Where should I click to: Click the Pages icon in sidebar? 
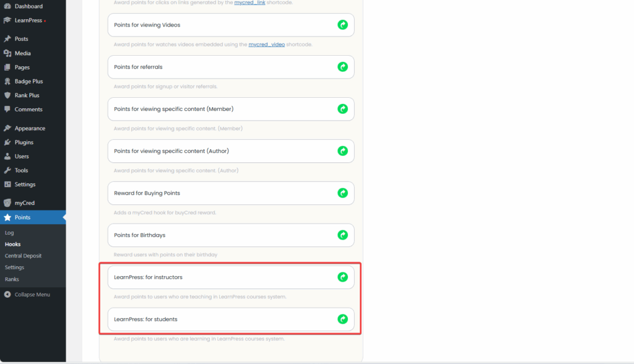[x=7, y=67]
